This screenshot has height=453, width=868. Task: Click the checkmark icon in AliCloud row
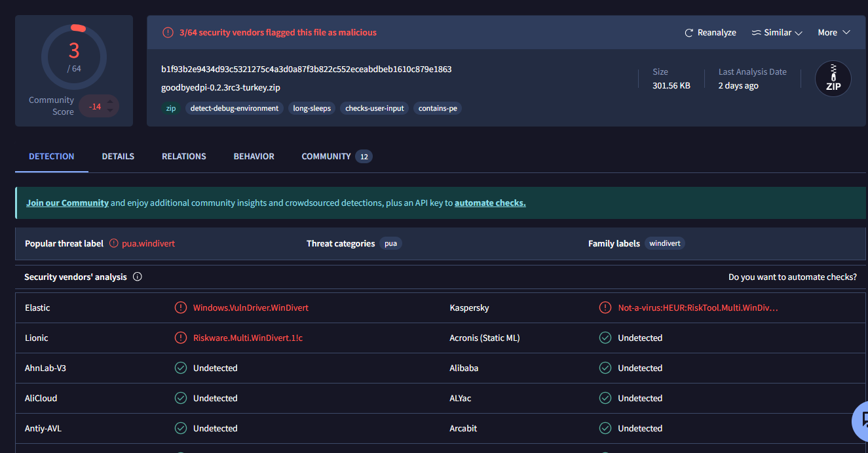tap(181, 398)
